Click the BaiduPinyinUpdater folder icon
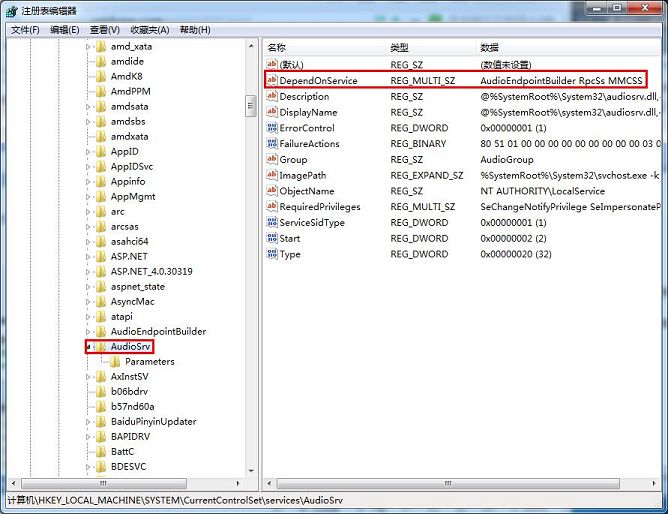 (100, 421)
